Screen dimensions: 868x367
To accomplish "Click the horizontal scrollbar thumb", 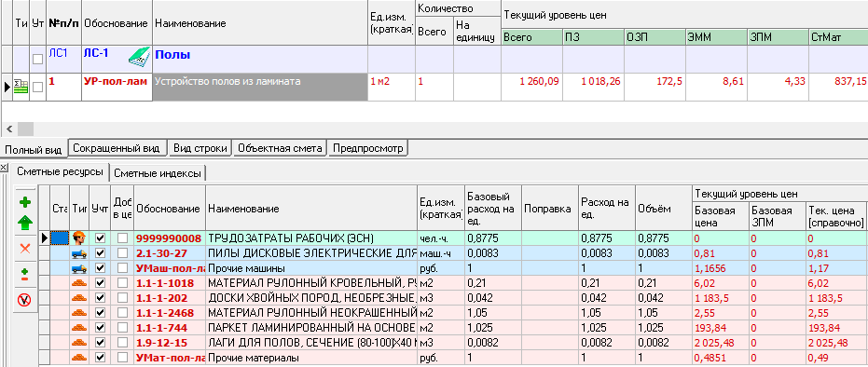I will point(25,129).
